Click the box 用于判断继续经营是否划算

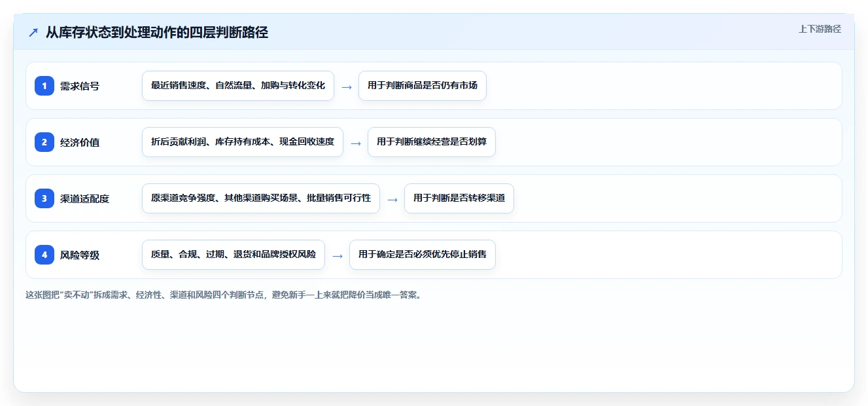[432, 142]
